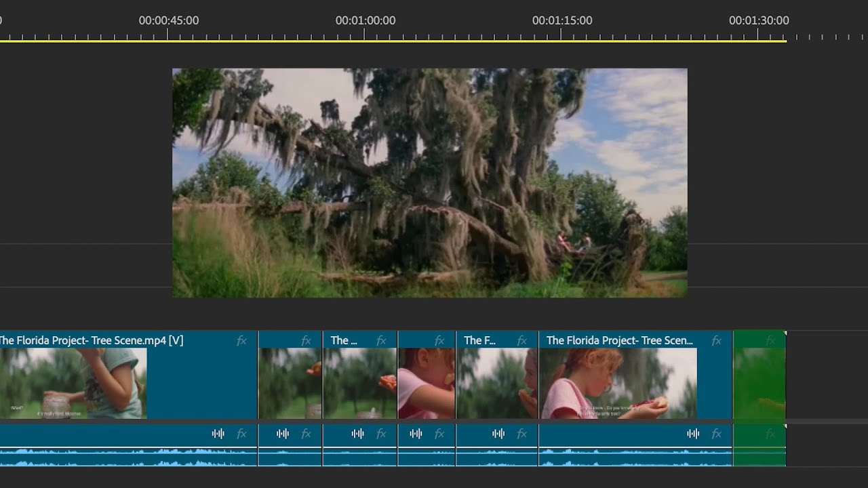Click audio waveform under 'The Florida Project- Tree Scen...' clip

point(635,457)
